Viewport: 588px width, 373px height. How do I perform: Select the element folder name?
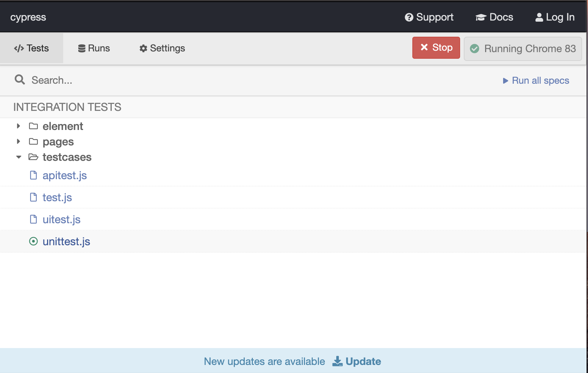63,126
